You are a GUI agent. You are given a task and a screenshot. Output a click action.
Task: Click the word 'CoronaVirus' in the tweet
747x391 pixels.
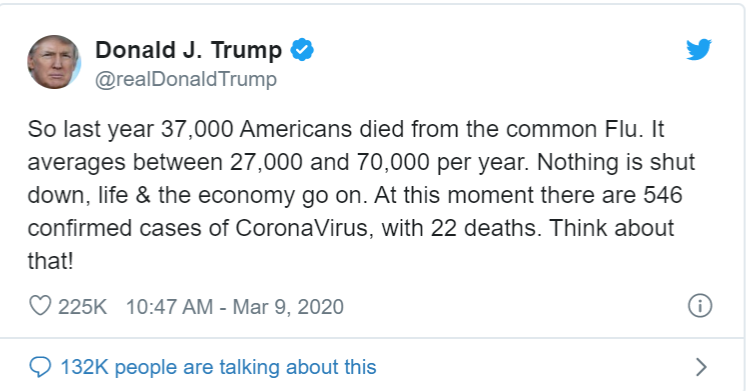(302, 228)
